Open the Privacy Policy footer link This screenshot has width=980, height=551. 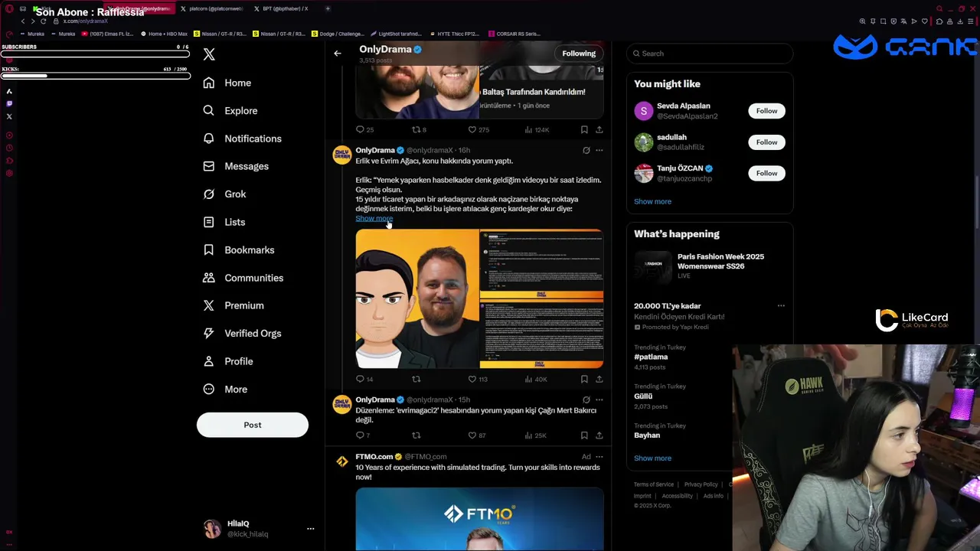[701, 484]
